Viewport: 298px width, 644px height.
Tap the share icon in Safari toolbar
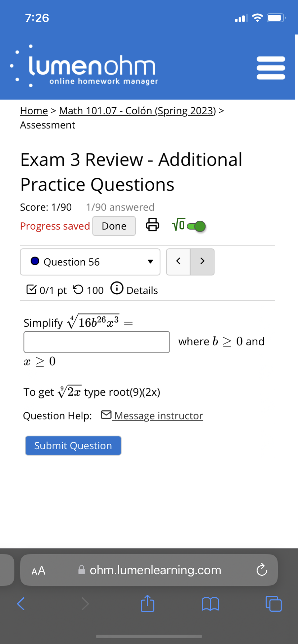click(x=147, y=604)
